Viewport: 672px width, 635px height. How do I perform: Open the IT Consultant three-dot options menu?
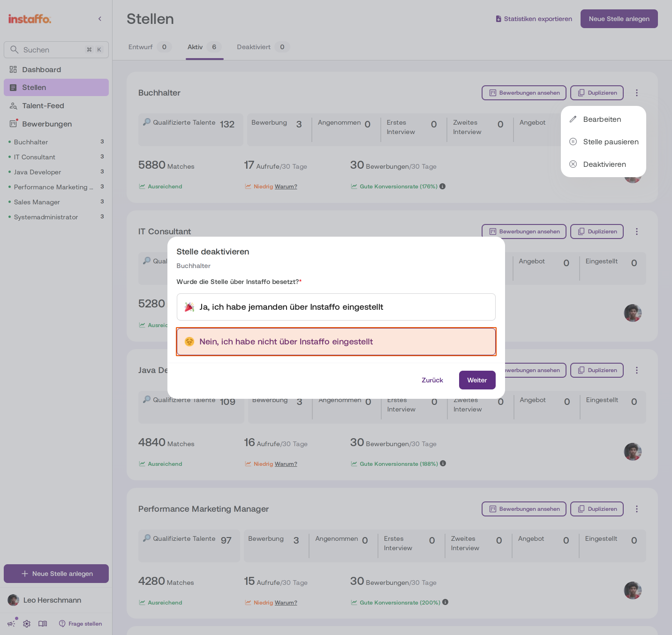(x=637, y=232)
